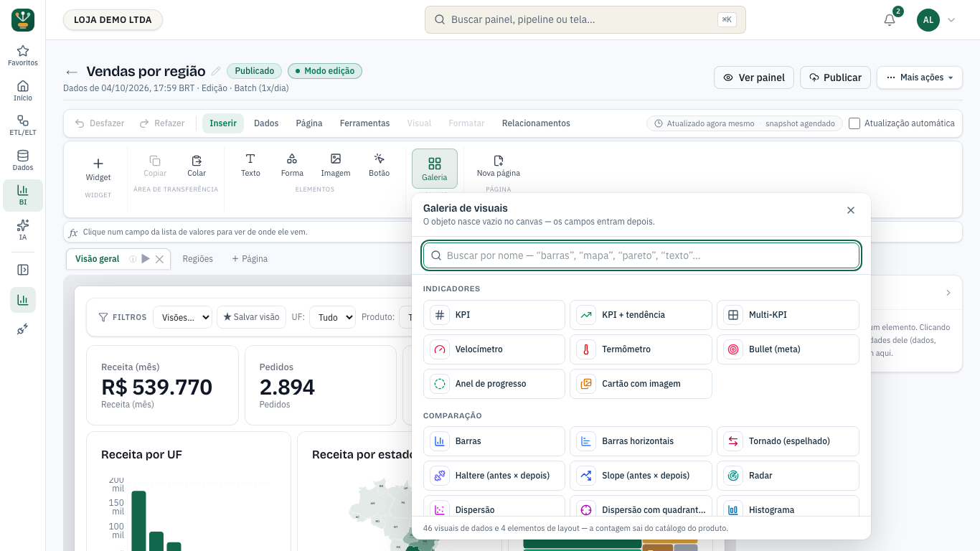The image size is (980, 551).
Task: Click Colar in the clipboard group
Action: pos(197,166)
